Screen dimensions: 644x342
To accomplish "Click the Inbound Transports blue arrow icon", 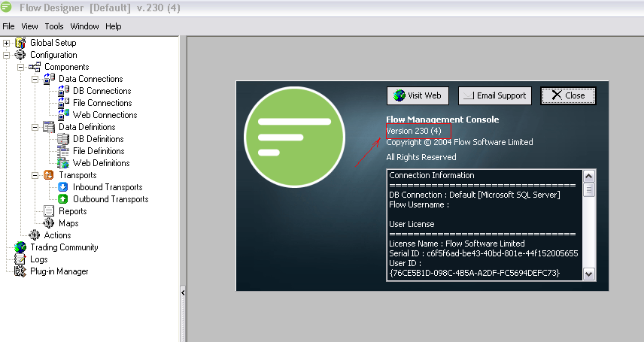I will point(63,187).
